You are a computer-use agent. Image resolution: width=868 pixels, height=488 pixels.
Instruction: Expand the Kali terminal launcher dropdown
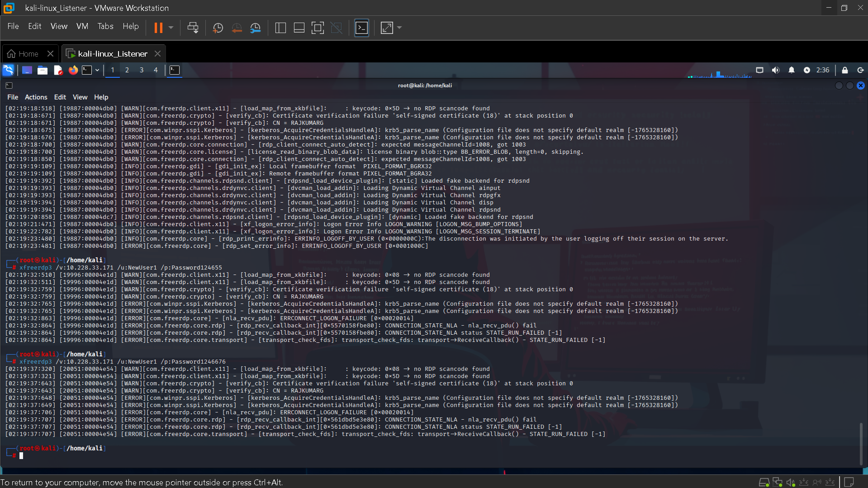pyautogui.click(x=97, y=70)
